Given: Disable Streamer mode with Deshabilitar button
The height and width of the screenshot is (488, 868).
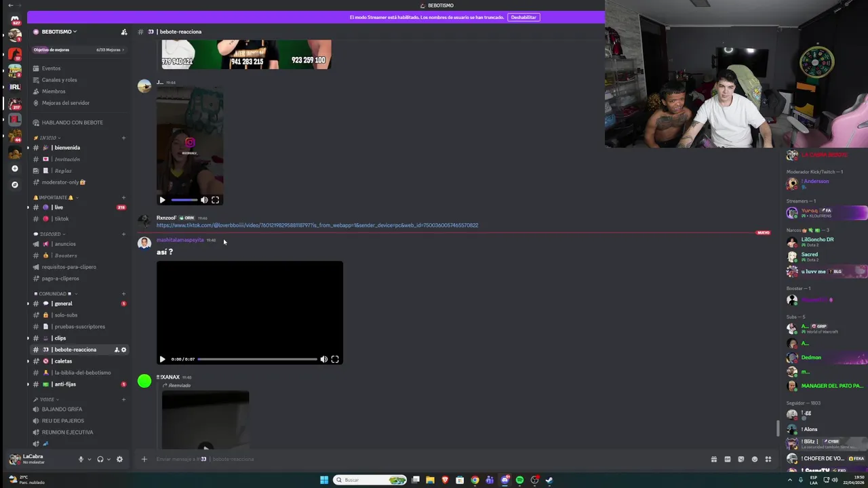Looking at the screenshot, I should (524, 17).
